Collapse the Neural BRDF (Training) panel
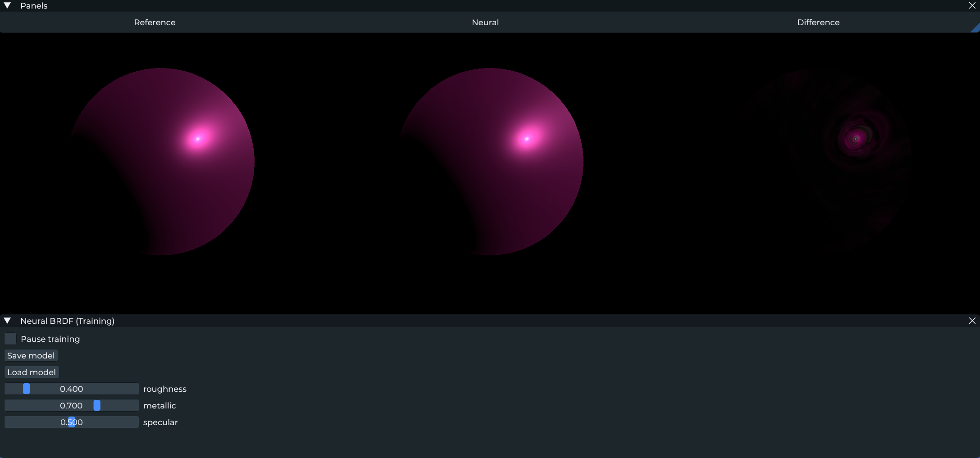Viewport: 980px width, 458px height. (7, 321)
